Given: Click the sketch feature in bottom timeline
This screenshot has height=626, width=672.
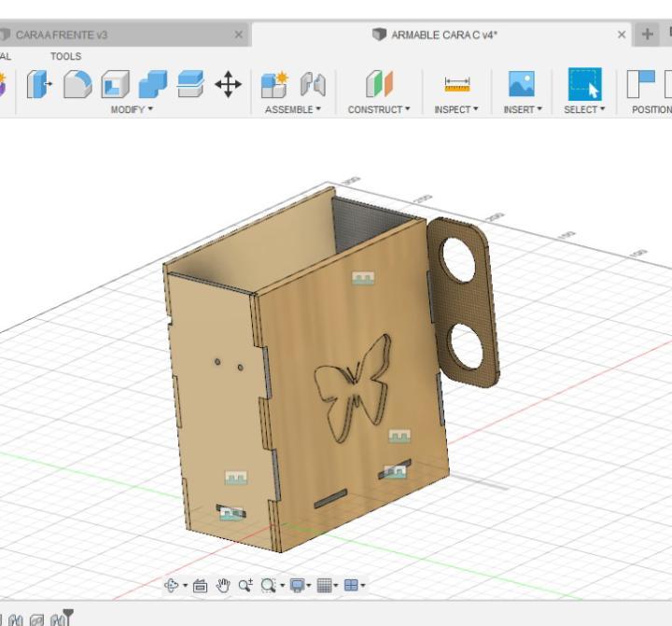Looking at the screenshot, I should 37,620.
